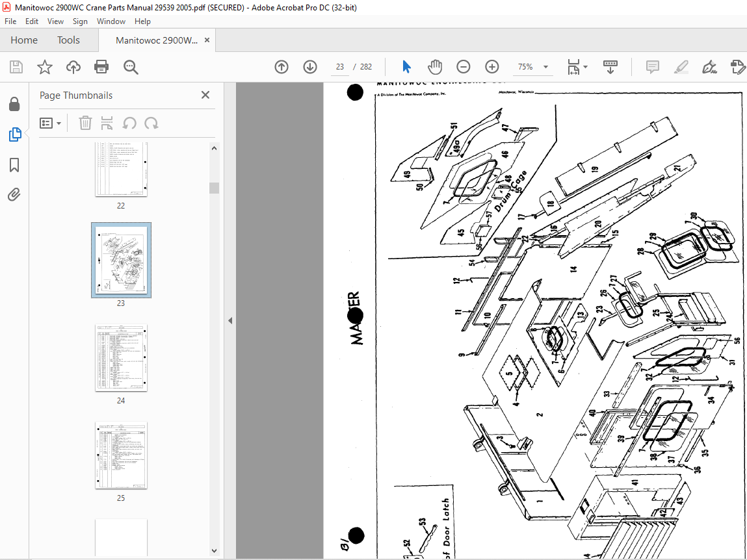Click the total page count text 282
This screenshot has height=560, width=747.
366,67
